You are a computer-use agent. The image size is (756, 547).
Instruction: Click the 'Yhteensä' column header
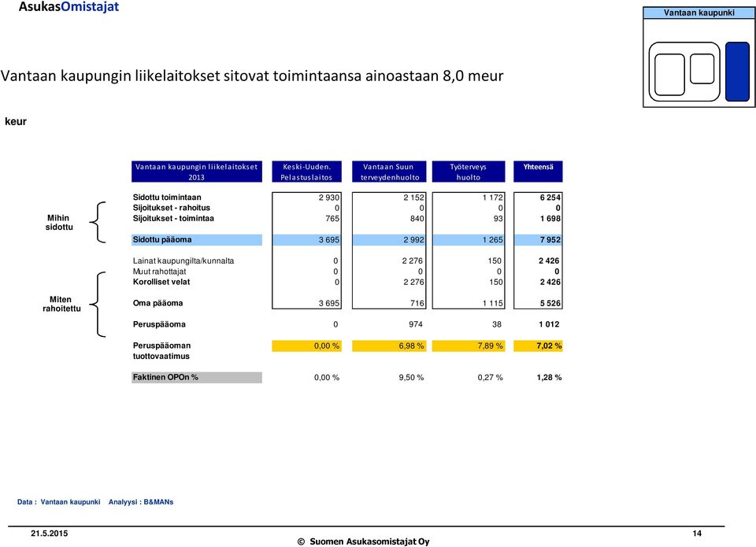coord(538,172)
